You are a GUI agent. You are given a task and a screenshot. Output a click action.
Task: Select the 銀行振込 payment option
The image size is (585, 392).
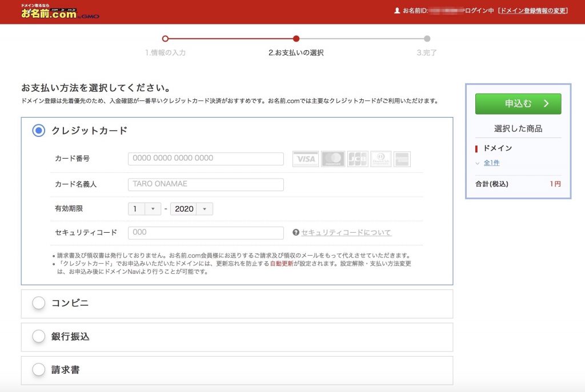pyautogui.click(x=39, y=337)
